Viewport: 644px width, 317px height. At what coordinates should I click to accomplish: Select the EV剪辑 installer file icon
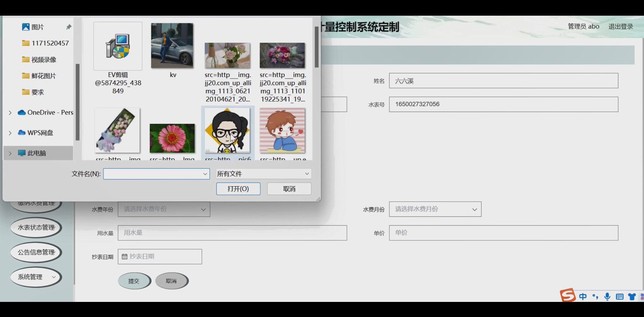118,46
